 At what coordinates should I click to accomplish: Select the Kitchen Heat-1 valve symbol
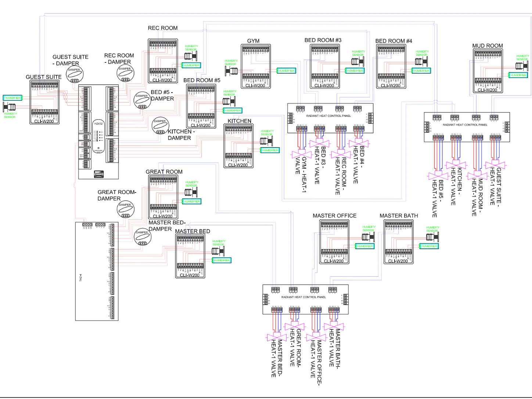click(456, 165)
